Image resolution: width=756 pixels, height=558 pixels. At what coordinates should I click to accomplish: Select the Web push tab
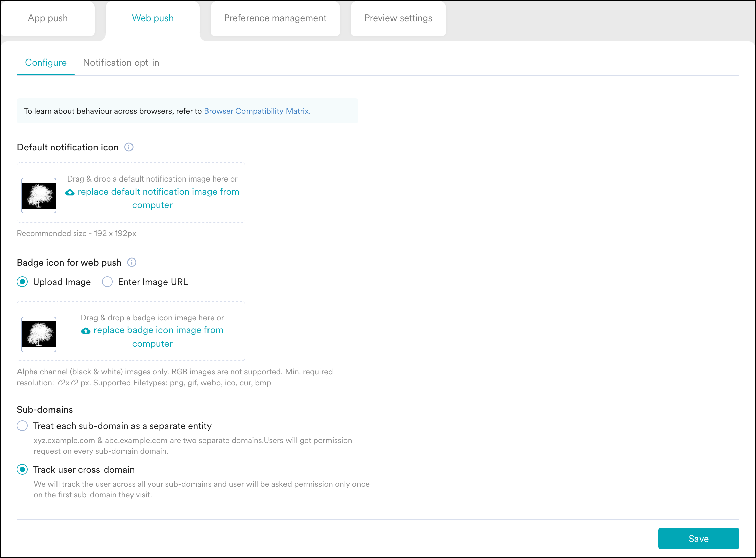pyautogui.click(x=152, y=18)
